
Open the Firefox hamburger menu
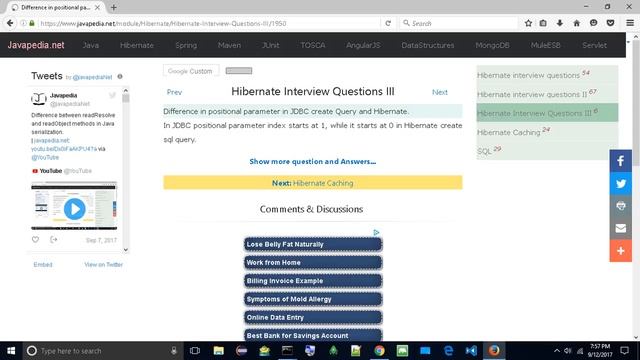630,23
